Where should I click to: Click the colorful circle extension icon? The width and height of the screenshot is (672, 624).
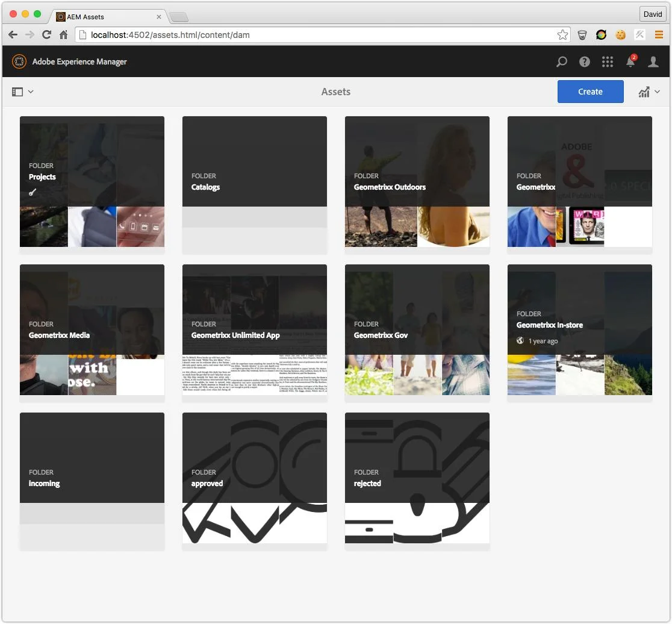coord(602,35)
